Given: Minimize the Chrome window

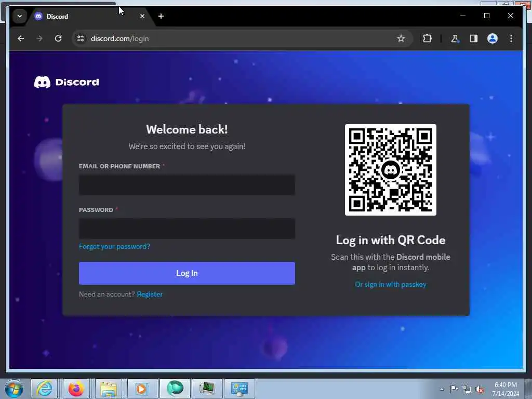Looking at the screenshot, I should click(463, 16).
